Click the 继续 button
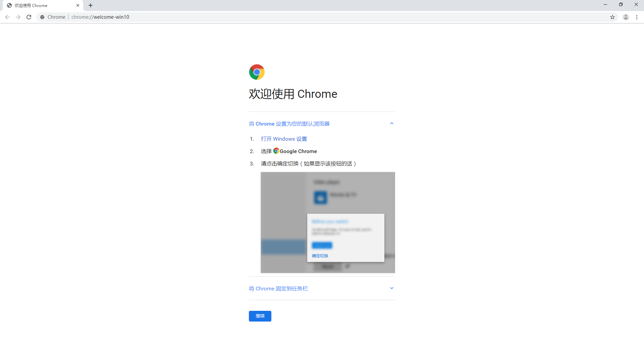Screen dimensions: 644x348 click(260, 316)
